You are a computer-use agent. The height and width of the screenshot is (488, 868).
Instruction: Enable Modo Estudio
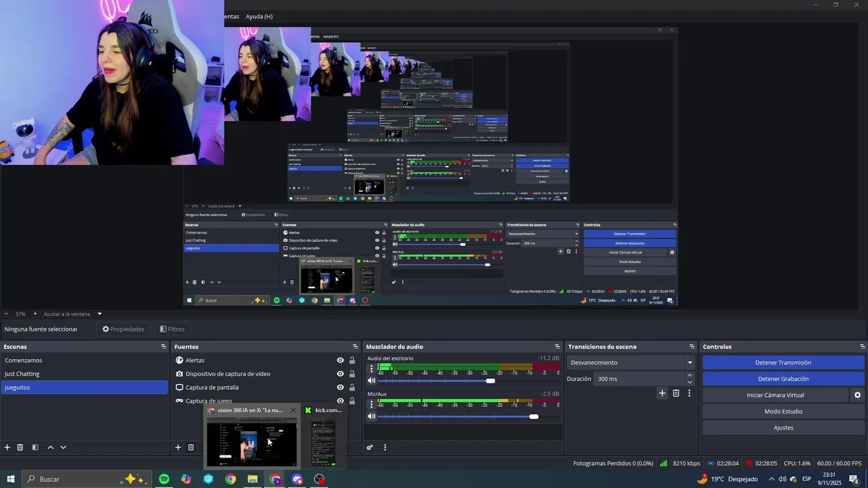pyautogui.click(x=783, y=411)
